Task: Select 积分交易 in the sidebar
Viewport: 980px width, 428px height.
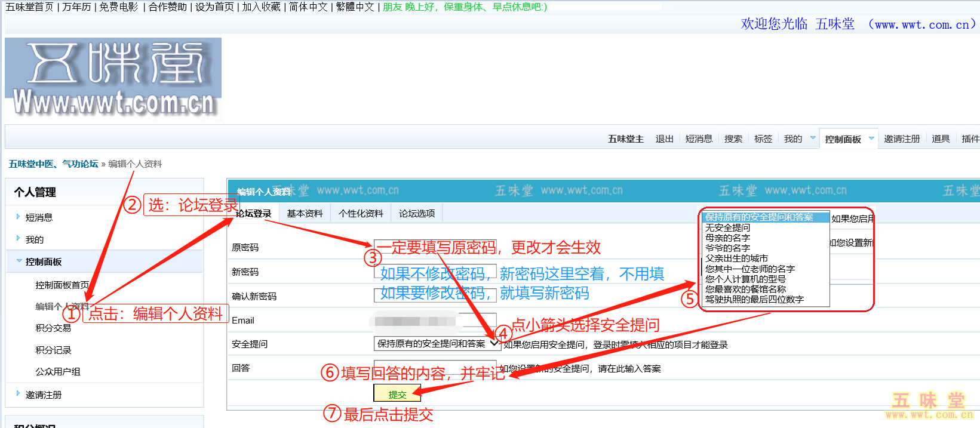Action: coord(53,328)
